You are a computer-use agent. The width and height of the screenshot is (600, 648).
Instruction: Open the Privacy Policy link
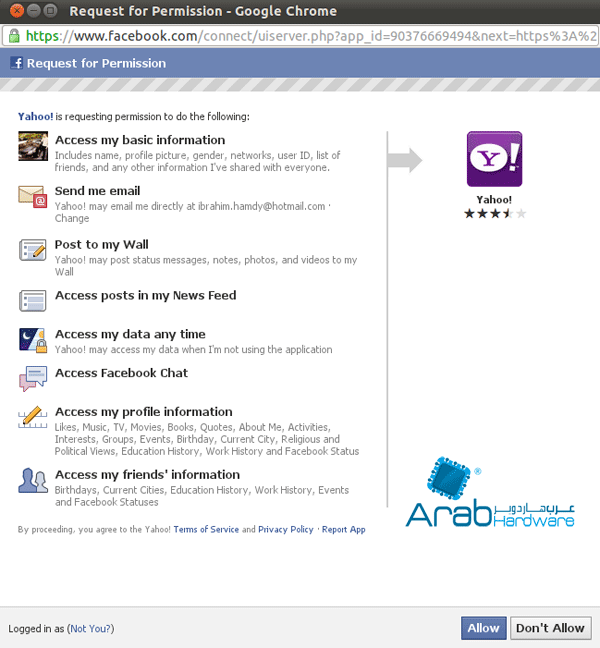286,529
